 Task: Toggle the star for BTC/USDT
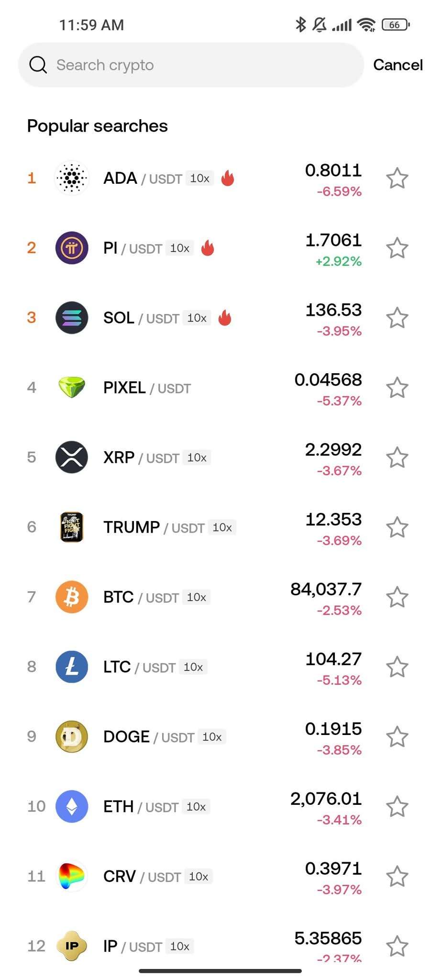397,597
